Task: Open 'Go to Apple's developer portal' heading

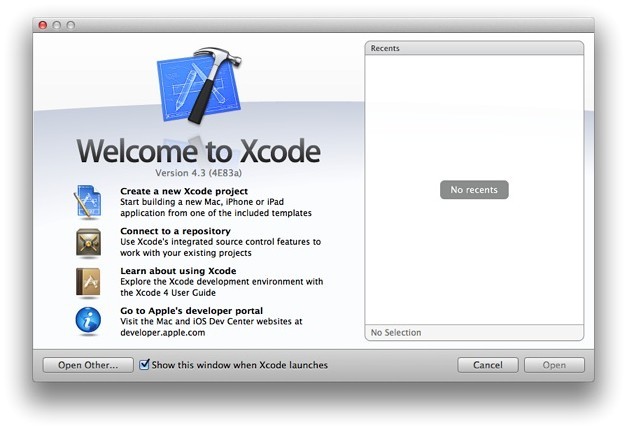Action: [x=192, y=311]
